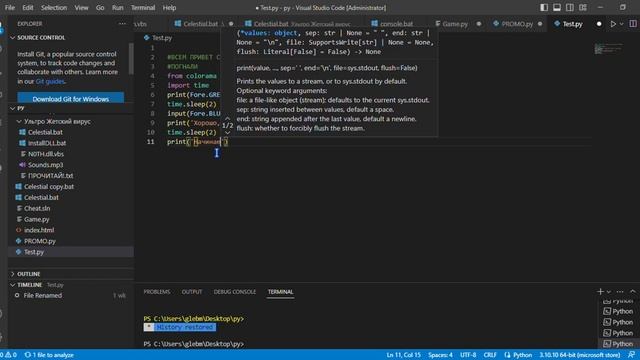Switch to PROMO.py editor tab

tap(517, 24)
